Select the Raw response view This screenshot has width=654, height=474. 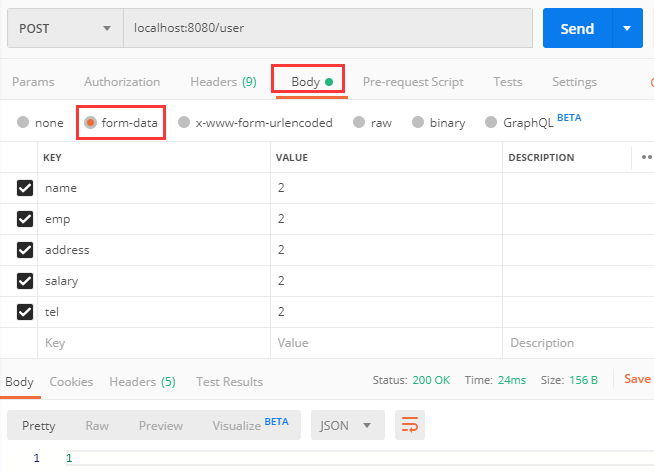click(97, 426)
